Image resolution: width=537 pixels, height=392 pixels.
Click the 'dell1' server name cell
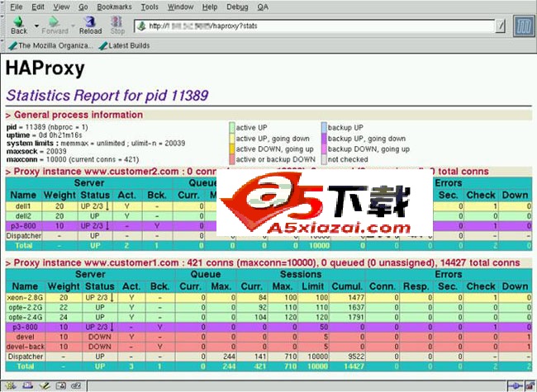coord(23,206)
